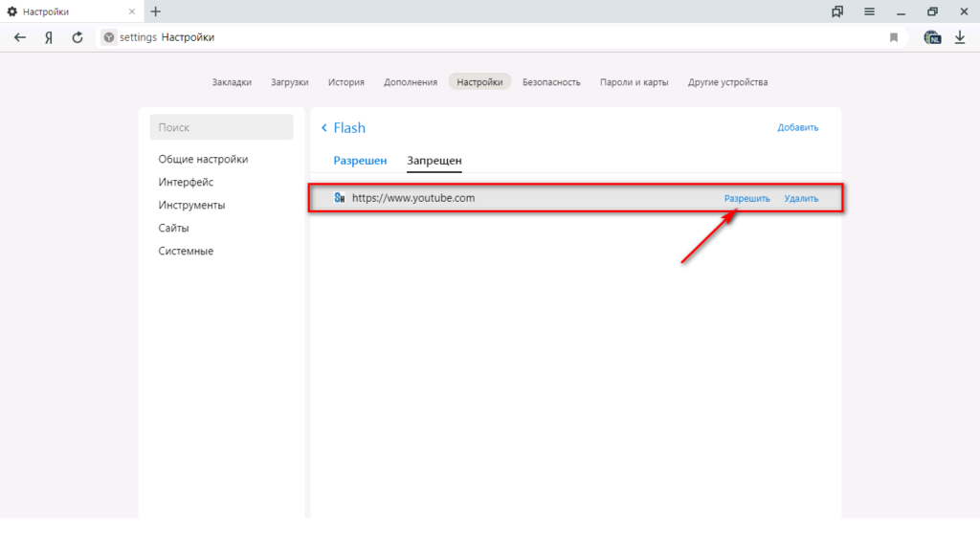Open the Безопасность settings tab
This screenshot has height=551, width=980.
click(x=551, y=82)
